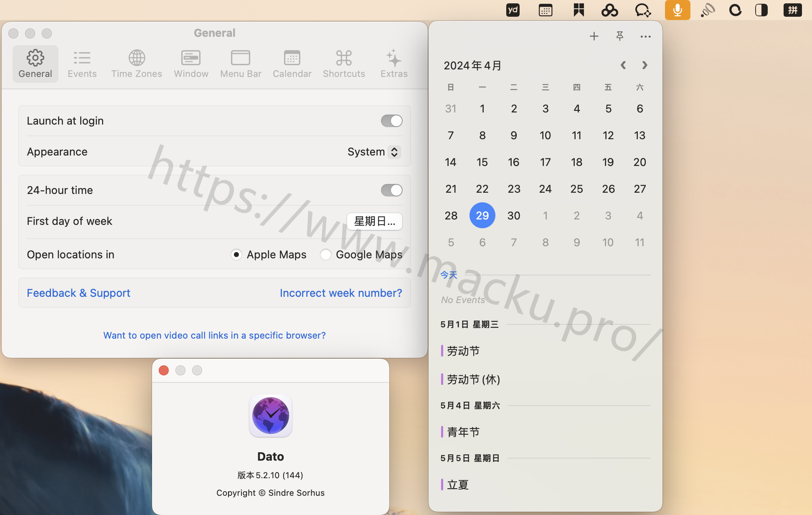The image size is (812, 515).
Task: Open the Feedback & Support link
Action: [79, 293]
